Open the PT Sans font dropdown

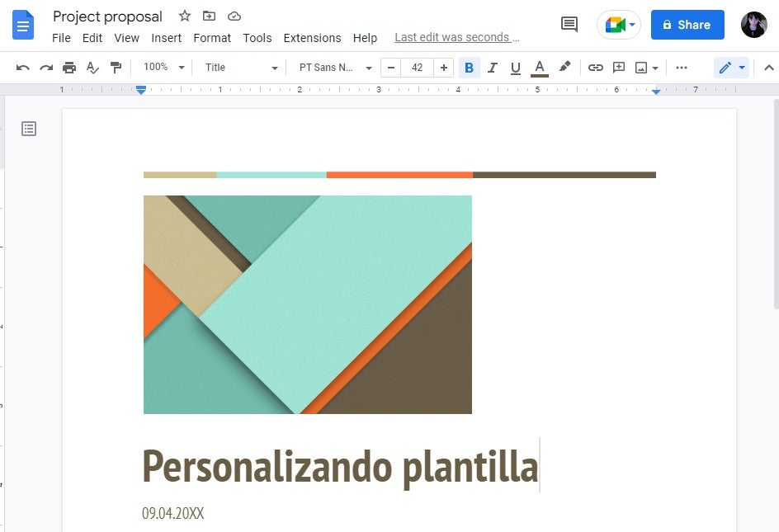335,68
